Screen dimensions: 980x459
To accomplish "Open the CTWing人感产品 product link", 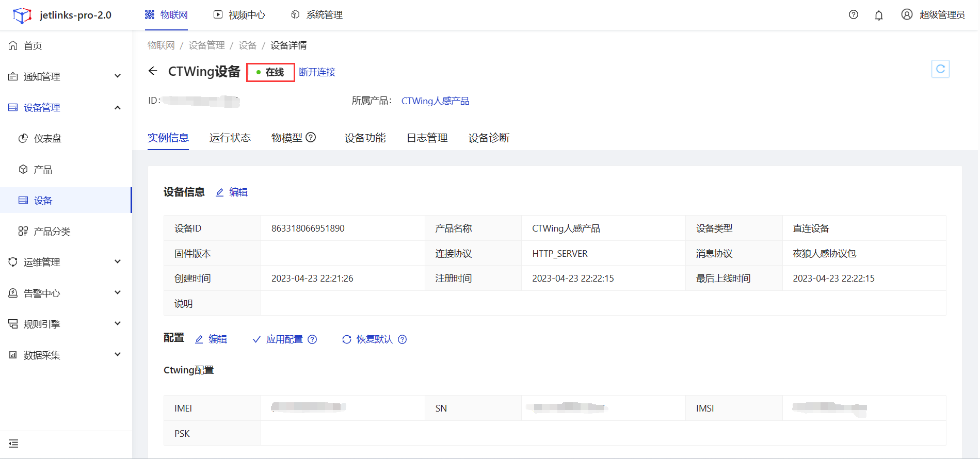I will 435,101.
